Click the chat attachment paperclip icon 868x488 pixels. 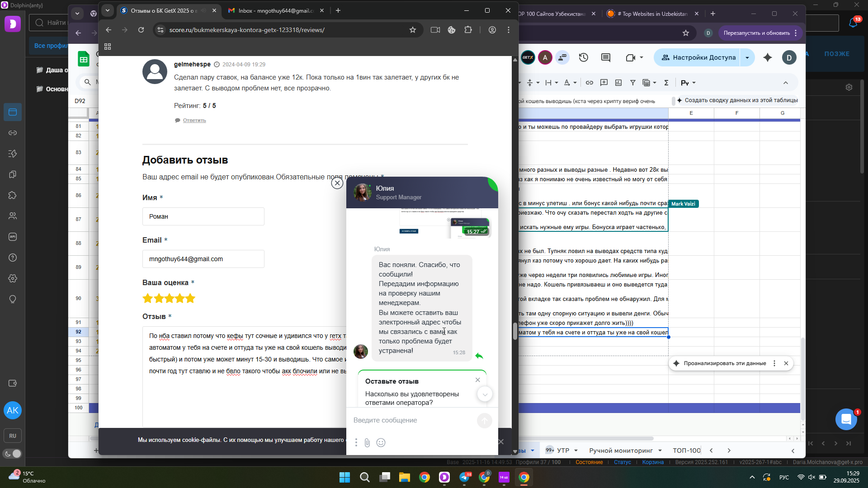point(367,443)
